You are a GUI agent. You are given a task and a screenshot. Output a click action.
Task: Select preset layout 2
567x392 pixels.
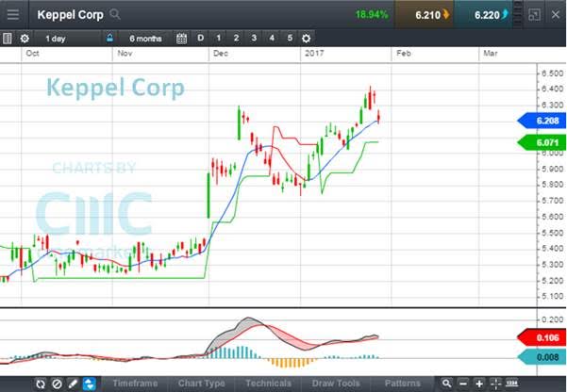click(x=236, y=38)
